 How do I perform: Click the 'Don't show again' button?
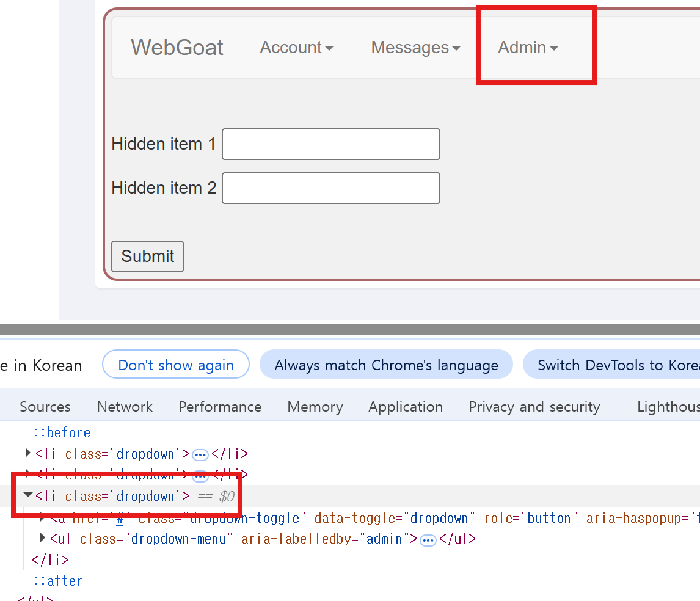click(x=175, y=365)
